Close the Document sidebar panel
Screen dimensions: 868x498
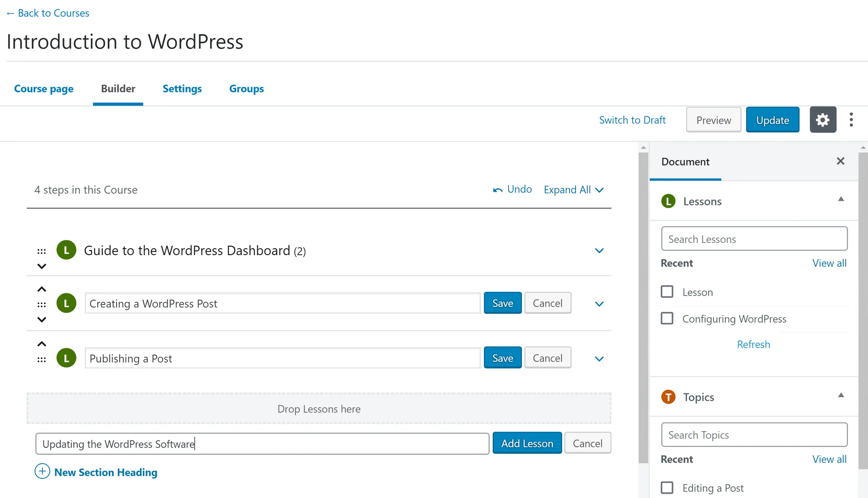(x=840, y=161)
